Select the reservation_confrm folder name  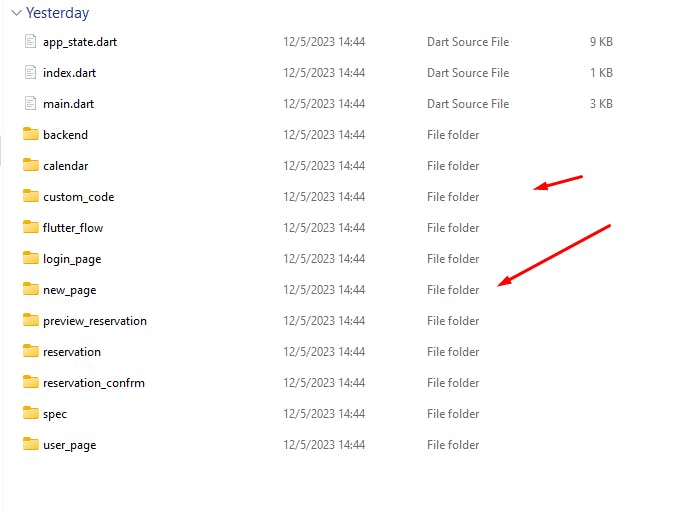point(94,383)
